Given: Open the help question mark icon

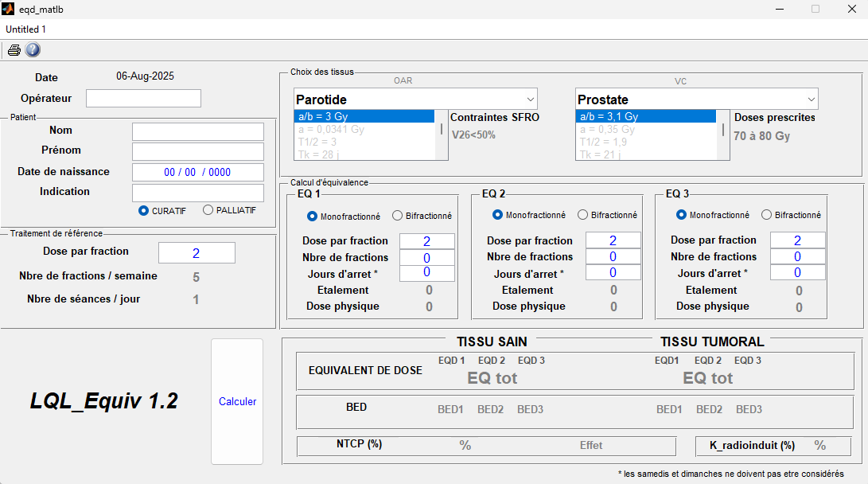Looking at the screenshot, I should (x=33, y=50).
